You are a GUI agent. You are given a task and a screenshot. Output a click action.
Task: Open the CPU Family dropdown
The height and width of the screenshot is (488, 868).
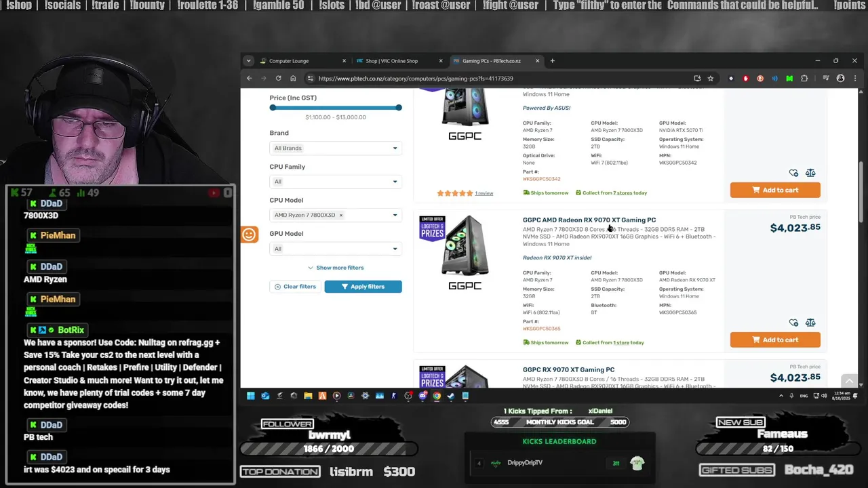336,182
